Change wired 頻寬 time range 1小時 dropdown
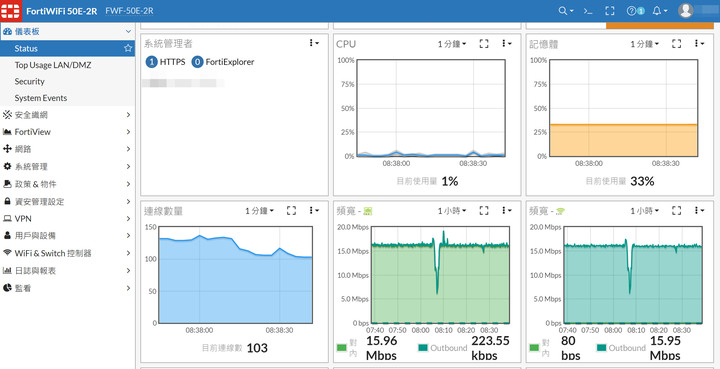720x369 pixels. pos(452,210)
